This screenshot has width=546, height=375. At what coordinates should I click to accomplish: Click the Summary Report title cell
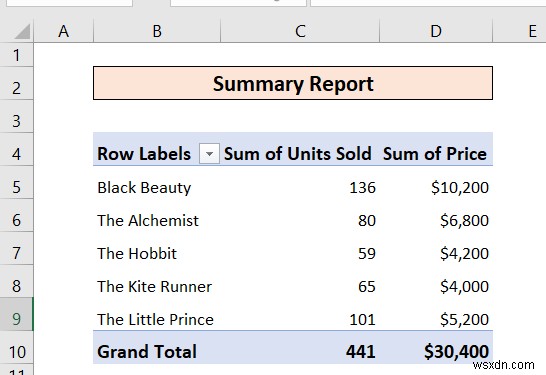pos(293,83)
